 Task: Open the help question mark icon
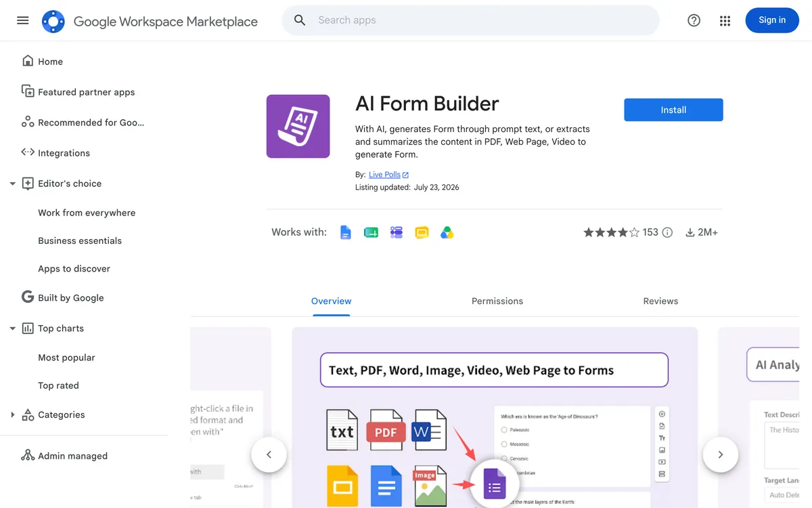coord(694,20)
